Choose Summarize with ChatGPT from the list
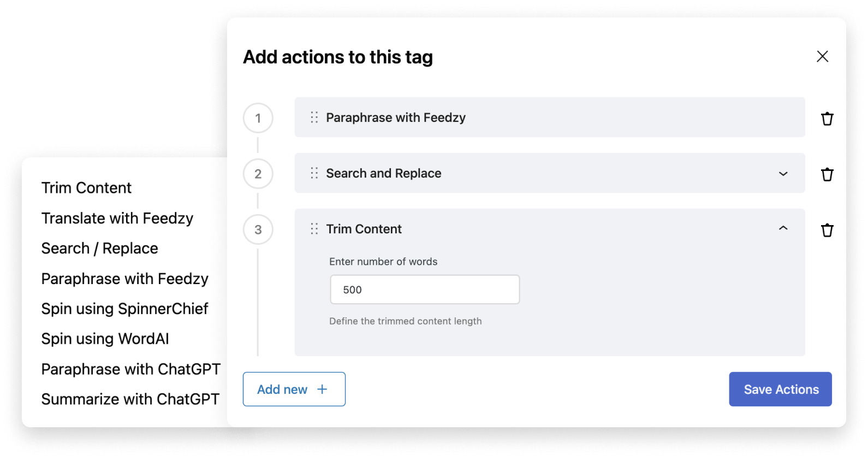This screenshot has height=460, width=868. pyautogui.click(x=130, y=399)
